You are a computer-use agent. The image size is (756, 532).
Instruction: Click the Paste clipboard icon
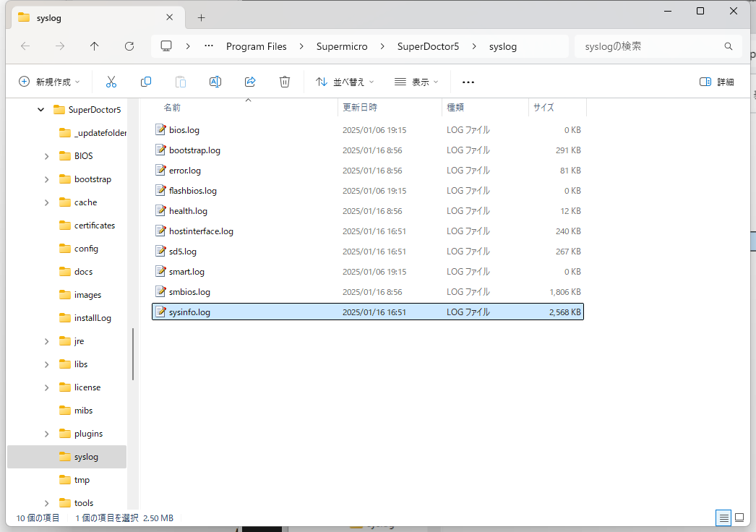pyautogui.click(x=180, y=82)
